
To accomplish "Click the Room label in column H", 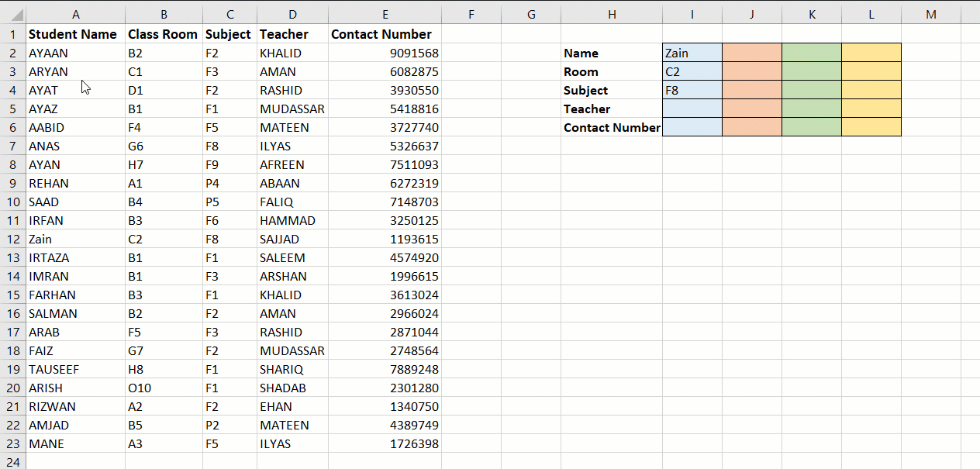I will (612, 71).
